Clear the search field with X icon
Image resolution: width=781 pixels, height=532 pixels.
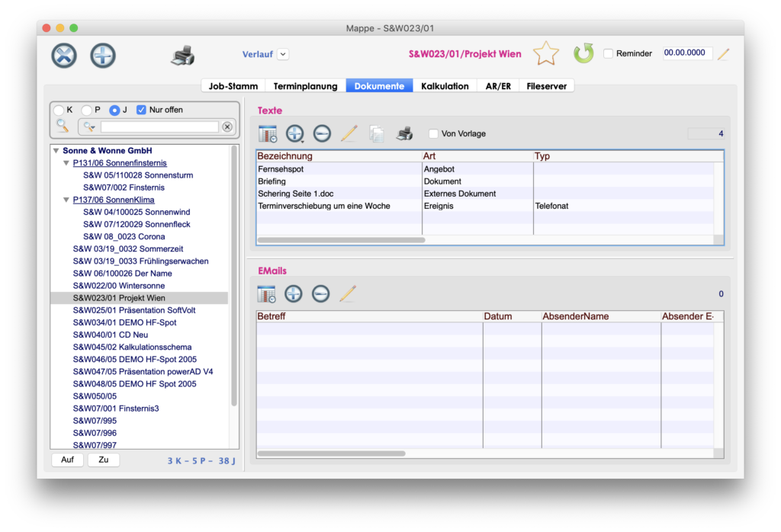(x=227, y=127)
